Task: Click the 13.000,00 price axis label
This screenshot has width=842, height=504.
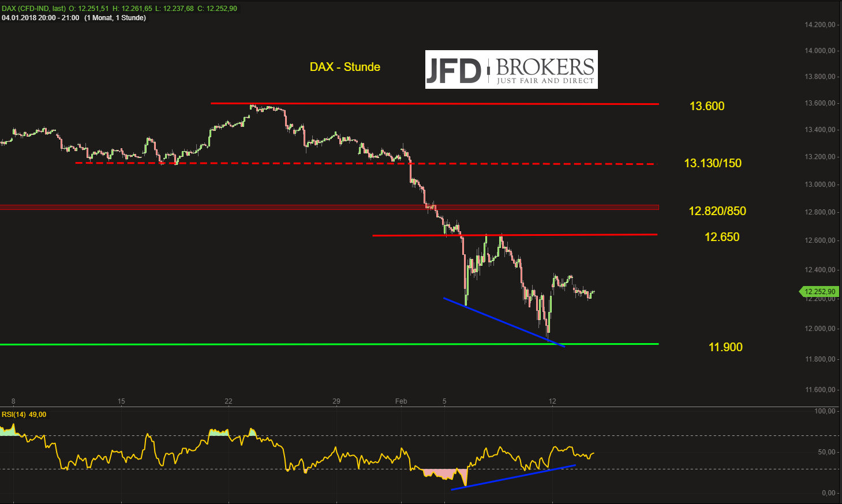Action: click(820, 185)
